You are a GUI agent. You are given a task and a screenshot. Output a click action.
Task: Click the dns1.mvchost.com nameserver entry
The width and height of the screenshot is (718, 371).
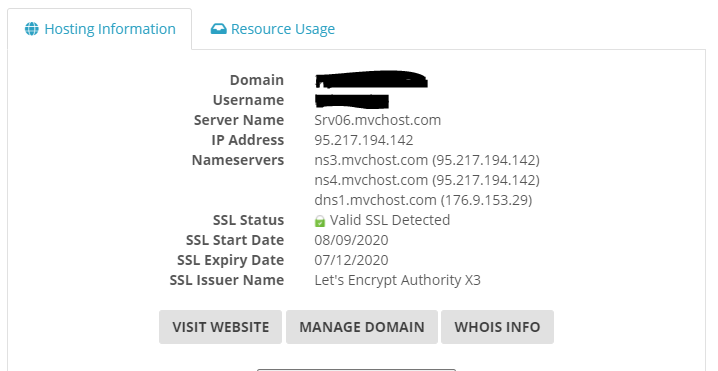click(x=423, y=200)
